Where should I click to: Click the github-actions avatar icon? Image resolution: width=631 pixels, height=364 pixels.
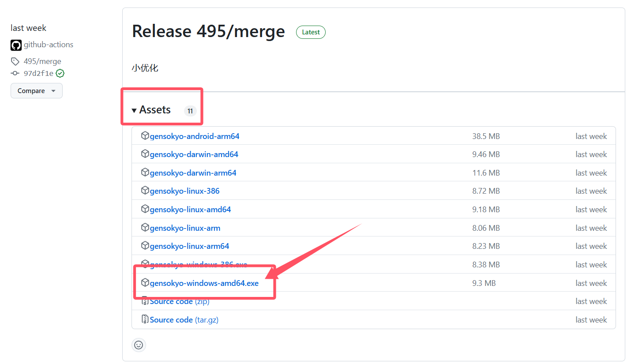click(x=16, y=45)
